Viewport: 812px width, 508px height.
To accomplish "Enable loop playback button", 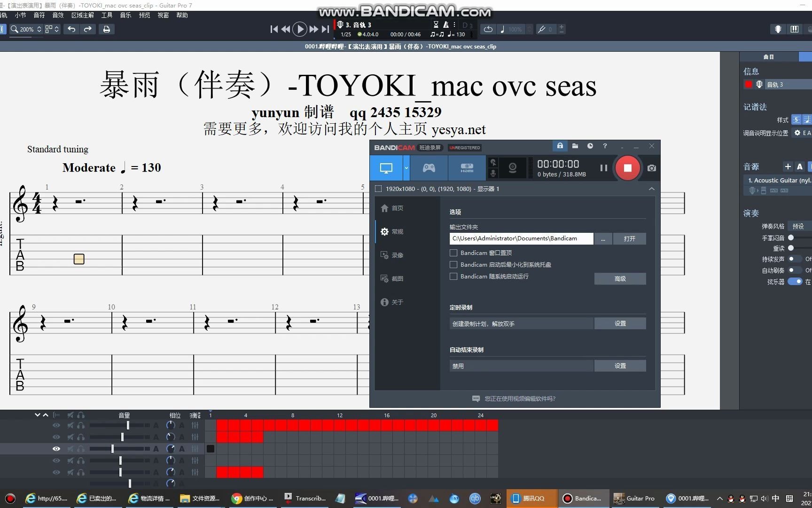I will [488, 29].
